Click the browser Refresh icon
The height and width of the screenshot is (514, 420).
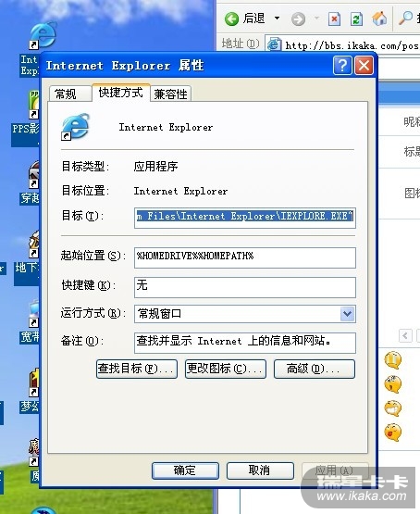[x=356, y=19]
